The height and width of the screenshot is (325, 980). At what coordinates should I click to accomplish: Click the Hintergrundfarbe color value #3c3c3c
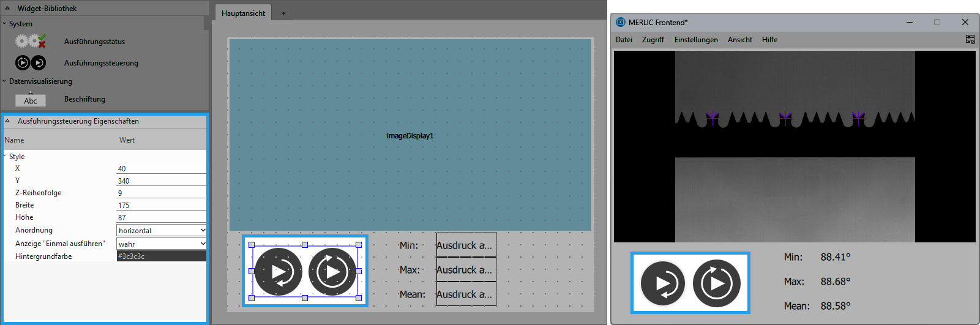[161, 256]
